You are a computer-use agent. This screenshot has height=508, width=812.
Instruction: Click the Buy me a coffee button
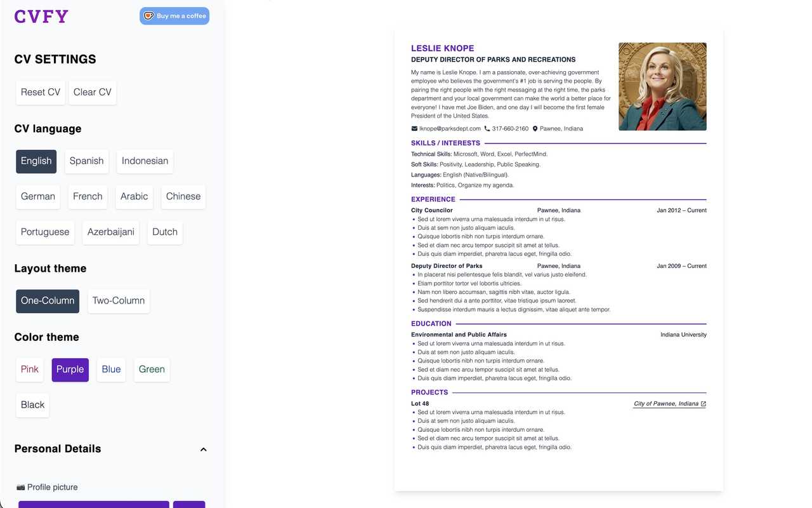click(174, 16)
